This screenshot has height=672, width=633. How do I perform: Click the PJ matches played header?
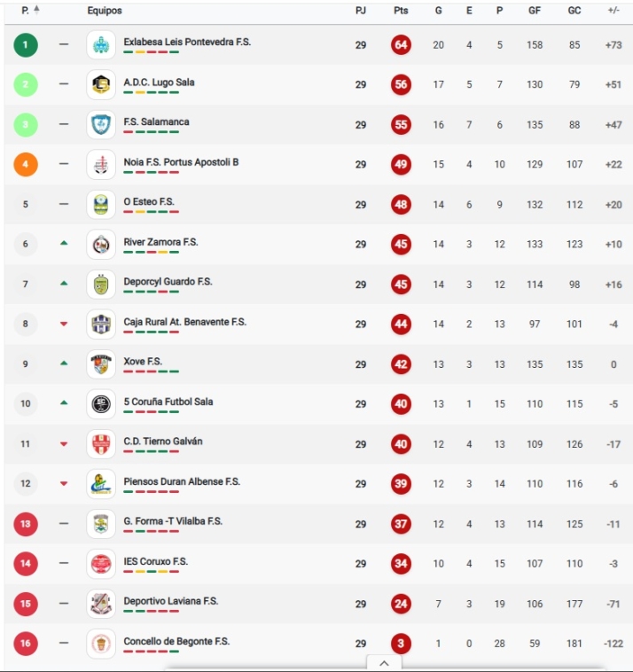click(361, 11)
